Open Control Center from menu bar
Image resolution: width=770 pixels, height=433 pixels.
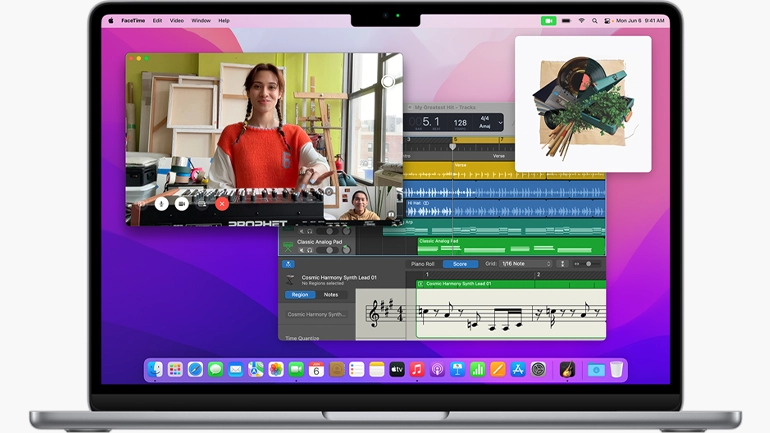pos(607,21)
